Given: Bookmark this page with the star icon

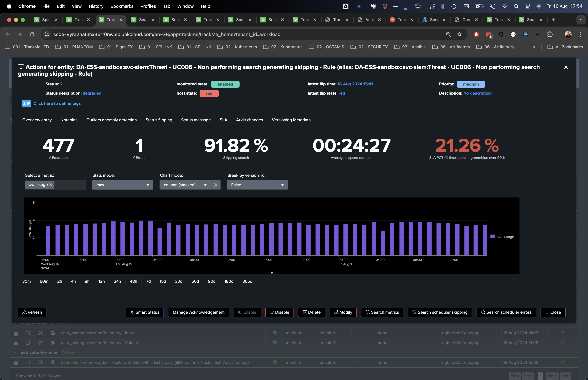Looking at the screenshot, I should 459,34.
